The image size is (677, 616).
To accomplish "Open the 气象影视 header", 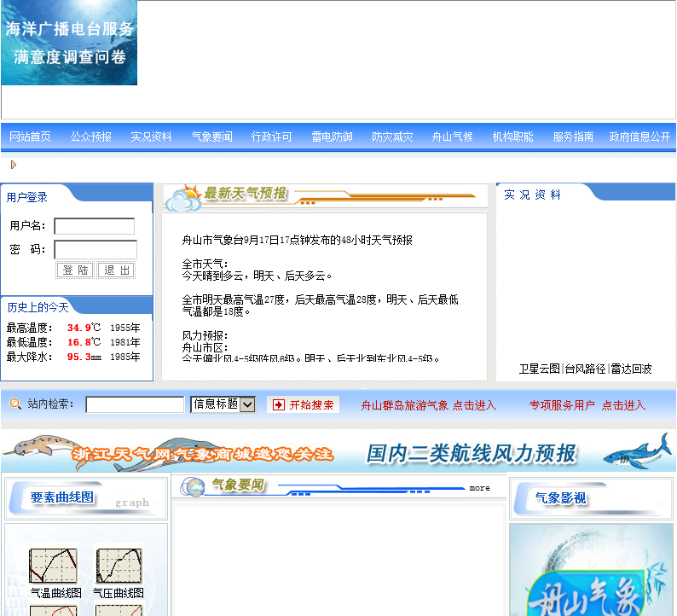I will tap(560, 498).
